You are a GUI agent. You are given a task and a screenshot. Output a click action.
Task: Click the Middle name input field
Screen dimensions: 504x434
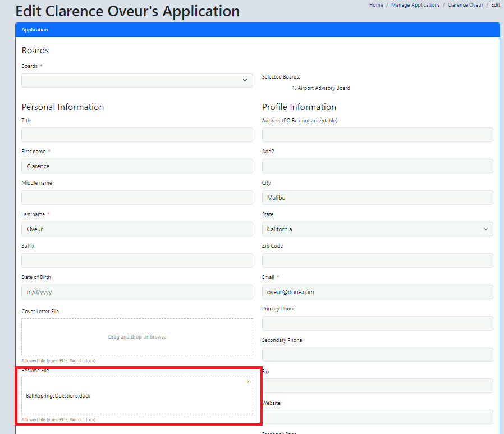[x=138, y=198]
